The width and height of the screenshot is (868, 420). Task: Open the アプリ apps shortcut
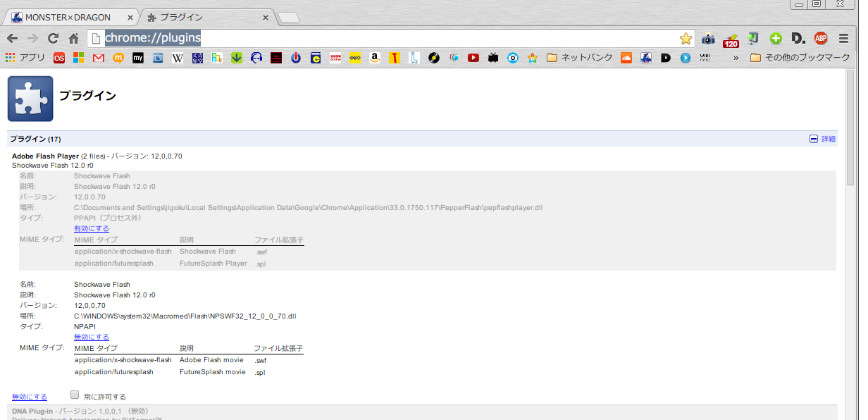click(x=25, y=58)
